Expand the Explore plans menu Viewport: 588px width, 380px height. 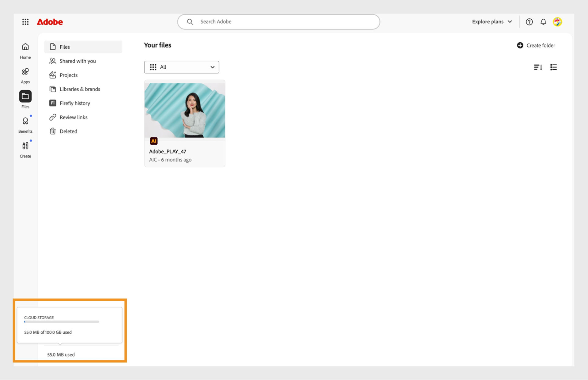[491, 21]
